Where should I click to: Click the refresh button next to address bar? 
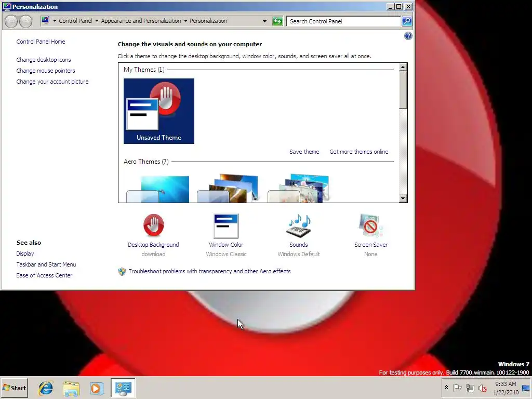(277, 21)
